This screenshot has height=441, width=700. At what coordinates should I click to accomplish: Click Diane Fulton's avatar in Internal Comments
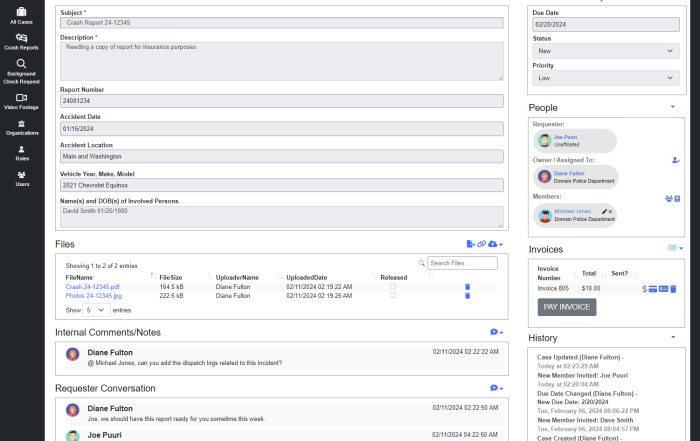pyautogui.click(x=72, y=354)
